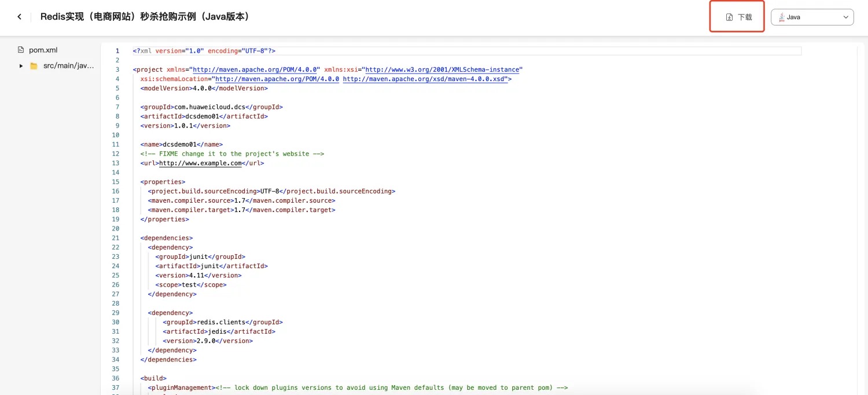Click the artifactId junit line

point(211,266)
